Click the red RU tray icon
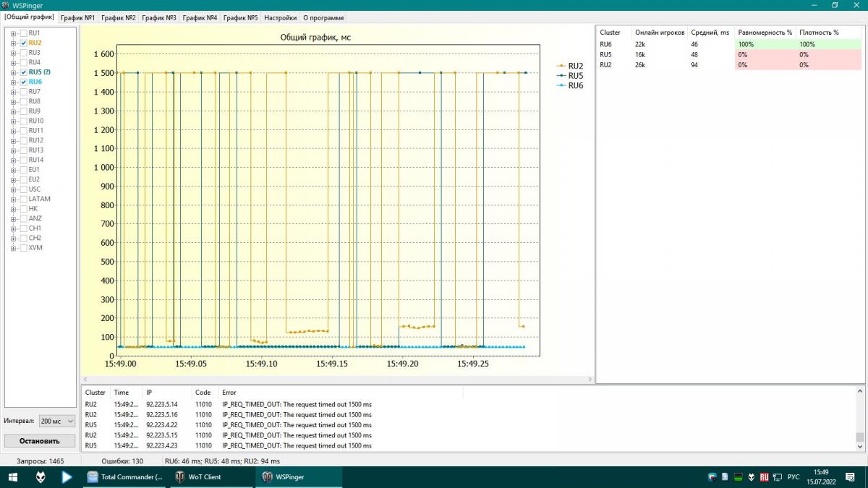This screenshot has height=488, width=868. click(x=763, y=477)
